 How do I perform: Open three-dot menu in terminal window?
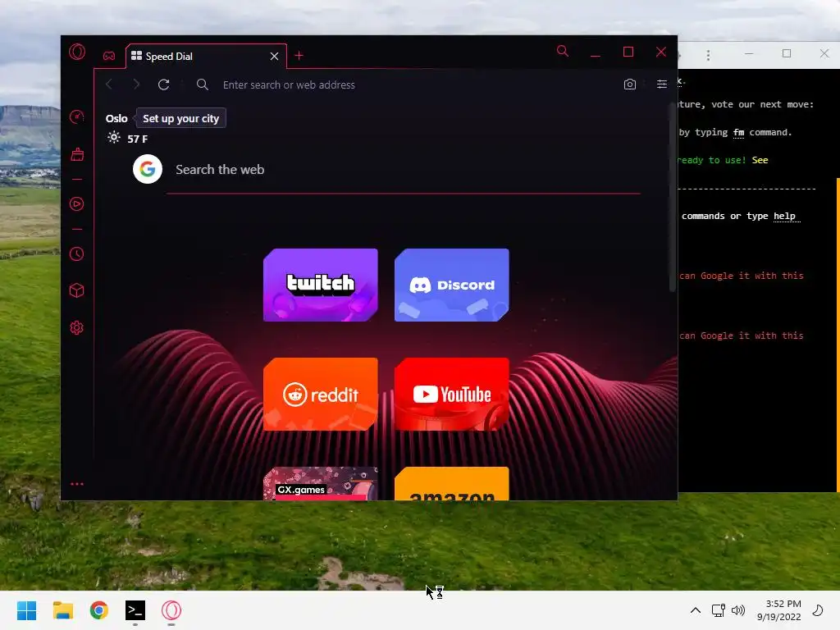pyautogui.click(x=708, y=55)
